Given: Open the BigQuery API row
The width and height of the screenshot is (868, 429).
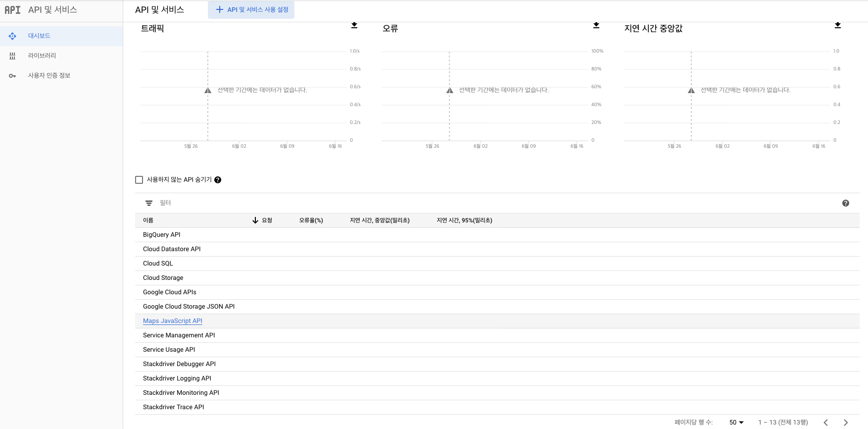Looking at the screenshot, I should pyautogui.click(x=497, y=235).
